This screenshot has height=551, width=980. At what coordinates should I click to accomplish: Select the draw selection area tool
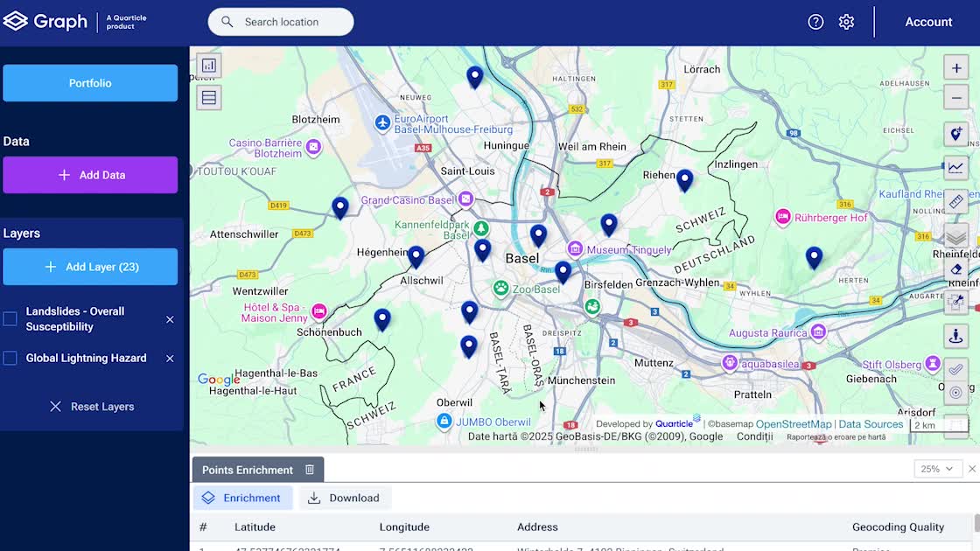pos(956,303)
